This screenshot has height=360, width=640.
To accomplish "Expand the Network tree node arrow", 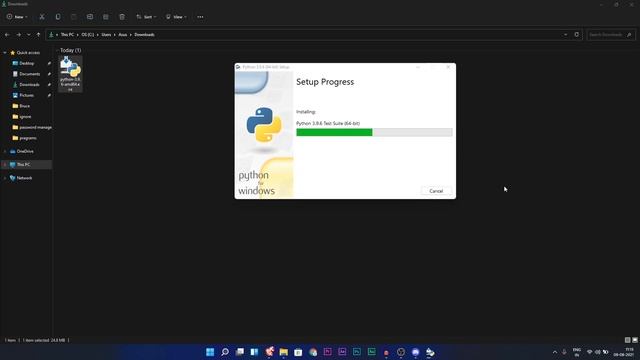I will coord(5,178).
